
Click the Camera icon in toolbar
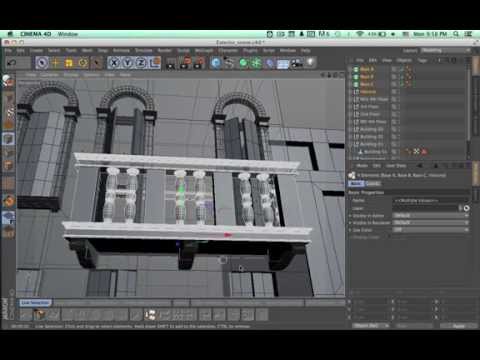point(296,63)
